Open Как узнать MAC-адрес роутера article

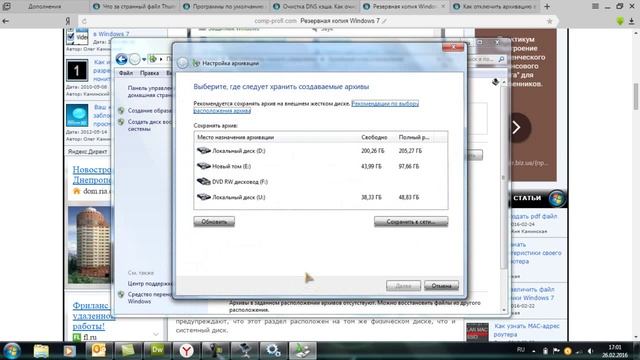pyautogui.click(x=527, y=330)
